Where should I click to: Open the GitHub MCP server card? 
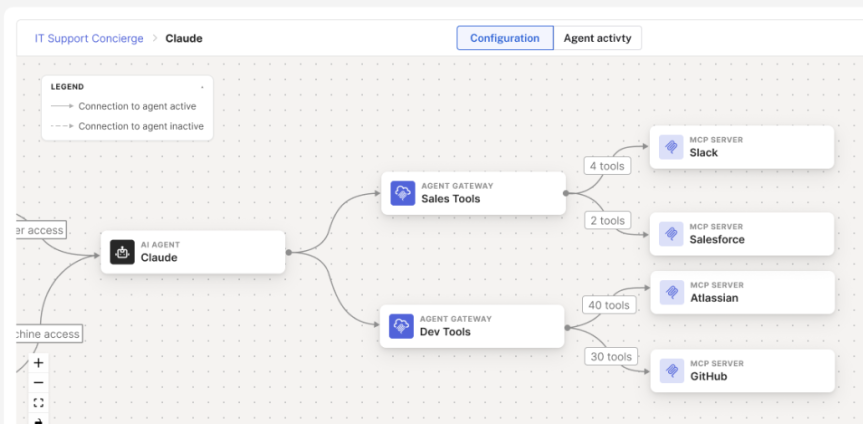point(742,371)
